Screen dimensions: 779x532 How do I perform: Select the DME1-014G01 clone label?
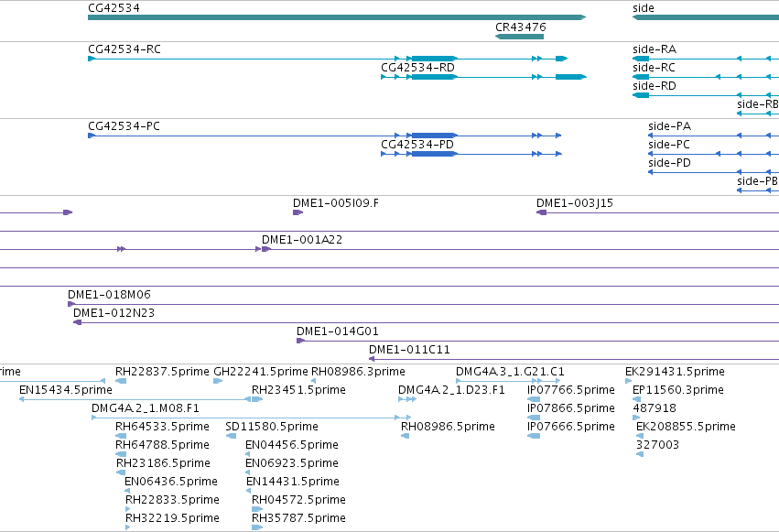pos(338,331)
